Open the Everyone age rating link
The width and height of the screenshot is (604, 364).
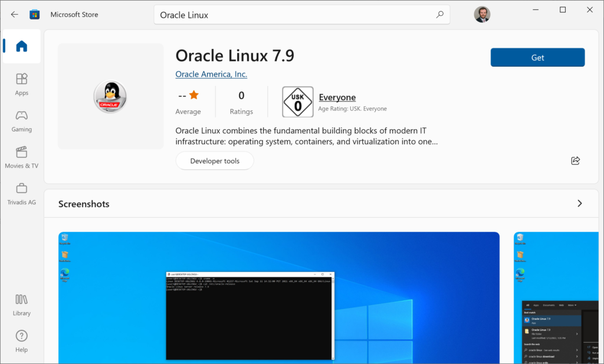coord(337,97)
